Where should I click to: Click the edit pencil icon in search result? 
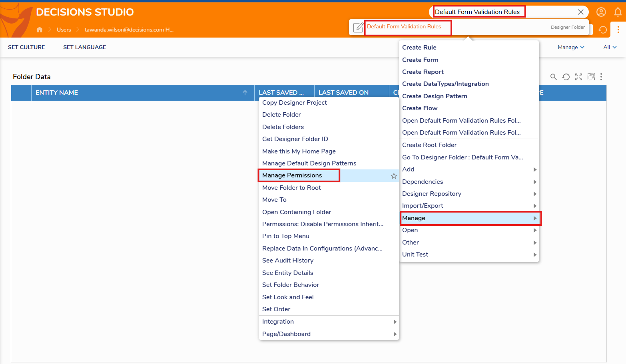pyautogui.click(x=359, y=27)
